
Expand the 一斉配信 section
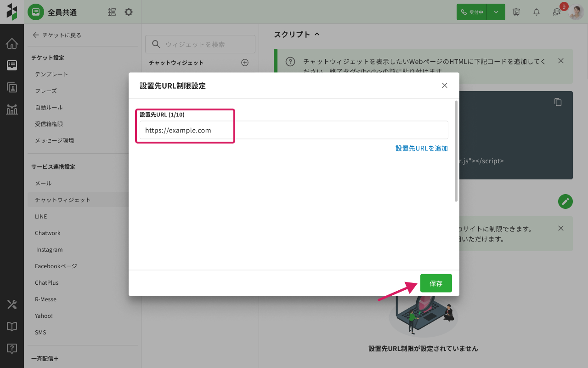pyautogui.click(x=45, y=358)
